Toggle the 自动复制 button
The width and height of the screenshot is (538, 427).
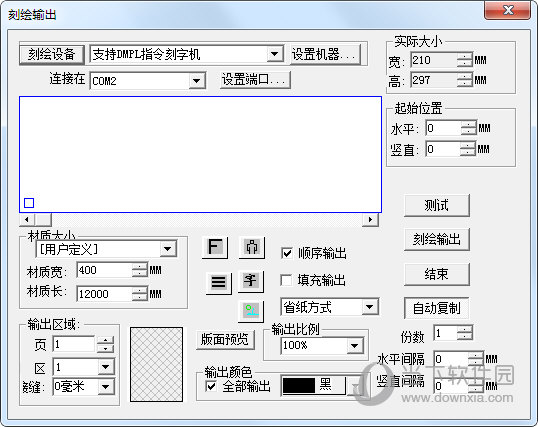tap(436, 308)
